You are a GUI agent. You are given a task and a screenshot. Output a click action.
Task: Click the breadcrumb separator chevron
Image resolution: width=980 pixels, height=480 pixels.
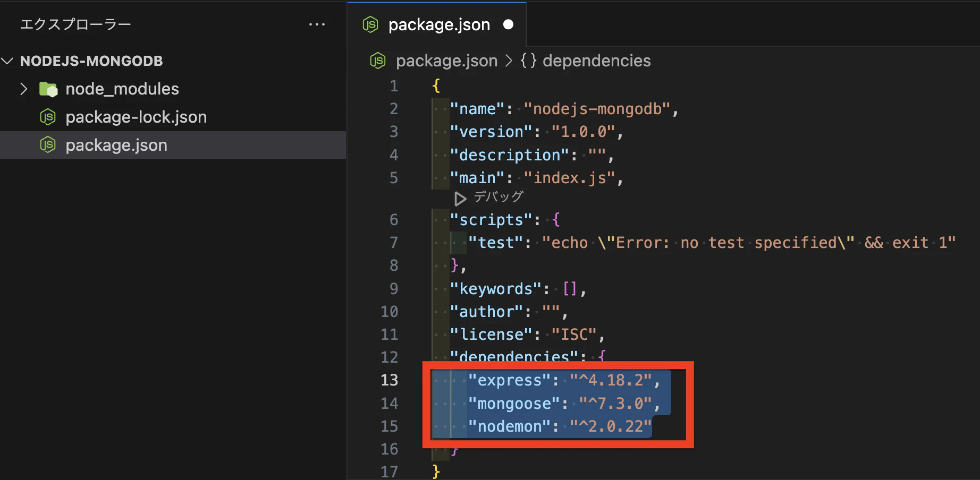coord(509,61)
